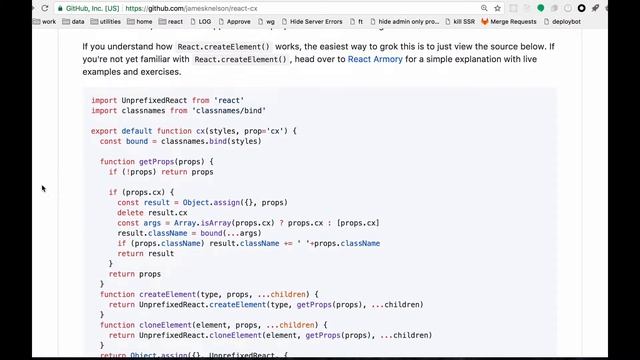
Task: Open the deploybot bookmark
Action: click(x=562, y=22)
